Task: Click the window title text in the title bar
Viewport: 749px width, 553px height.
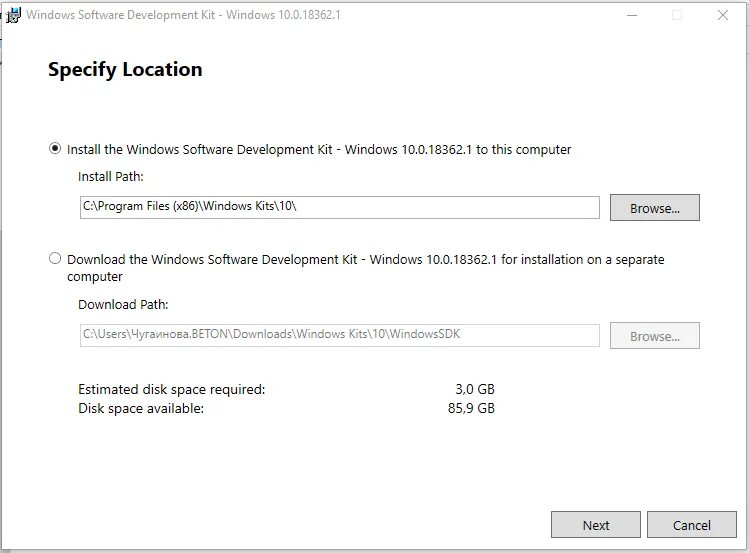Action: [x=183, y=15]
